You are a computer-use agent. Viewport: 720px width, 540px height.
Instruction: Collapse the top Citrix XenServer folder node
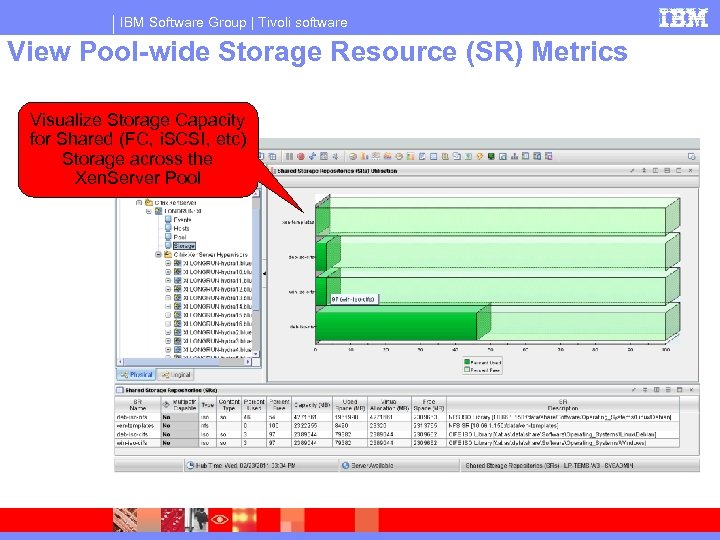[x=139, y=202]
